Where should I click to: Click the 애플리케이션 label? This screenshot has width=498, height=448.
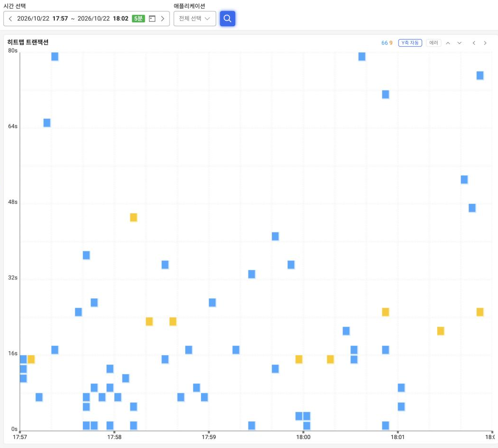click(x=189, y=6)
